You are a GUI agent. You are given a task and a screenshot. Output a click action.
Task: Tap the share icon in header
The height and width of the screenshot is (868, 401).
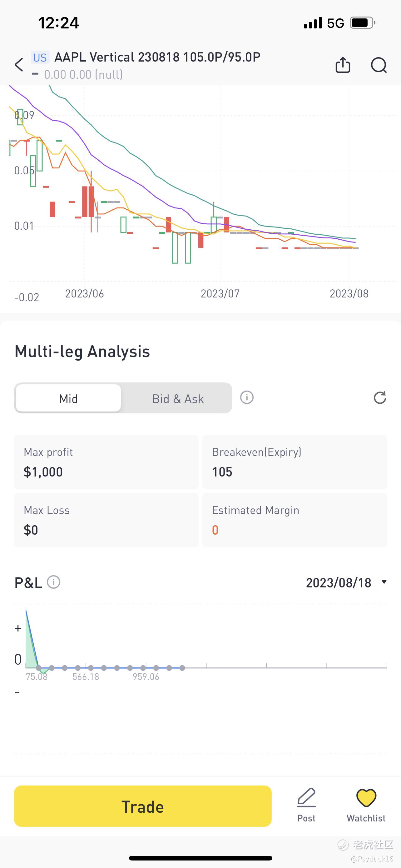click(343, 65)
